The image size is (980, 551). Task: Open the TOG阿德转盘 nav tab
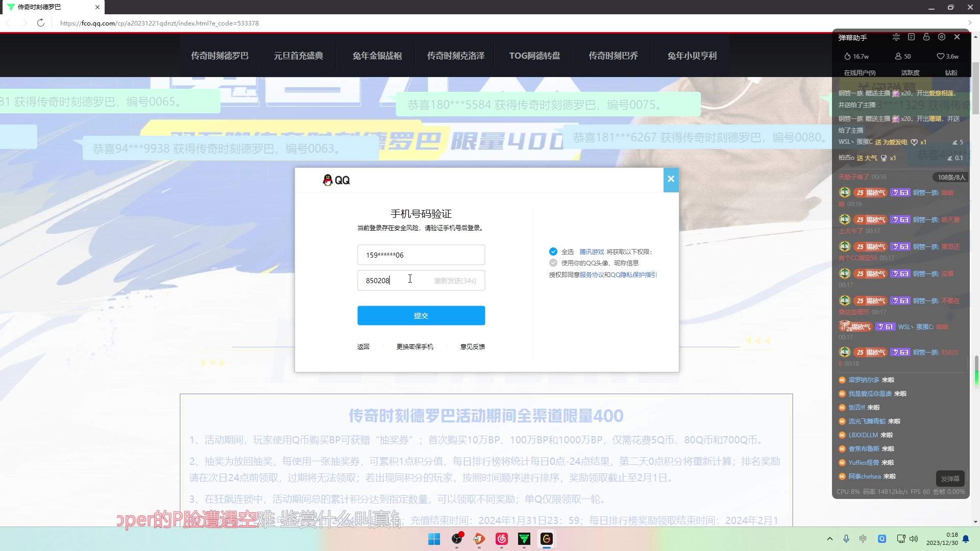pyautogui.click(x=534, y=56)
